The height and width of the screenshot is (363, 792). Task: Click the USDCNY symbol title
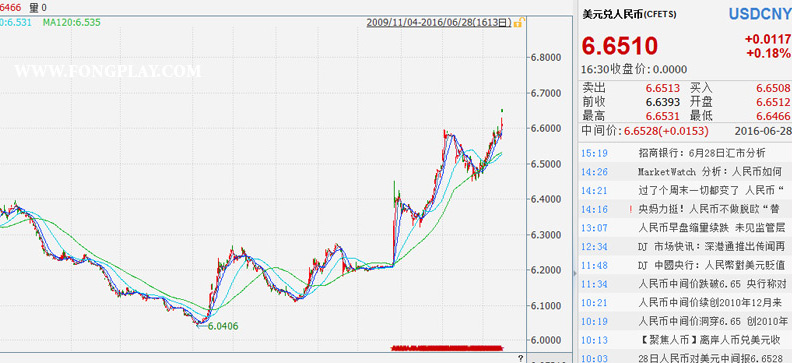pyautogui.click(x=760, y=14)
